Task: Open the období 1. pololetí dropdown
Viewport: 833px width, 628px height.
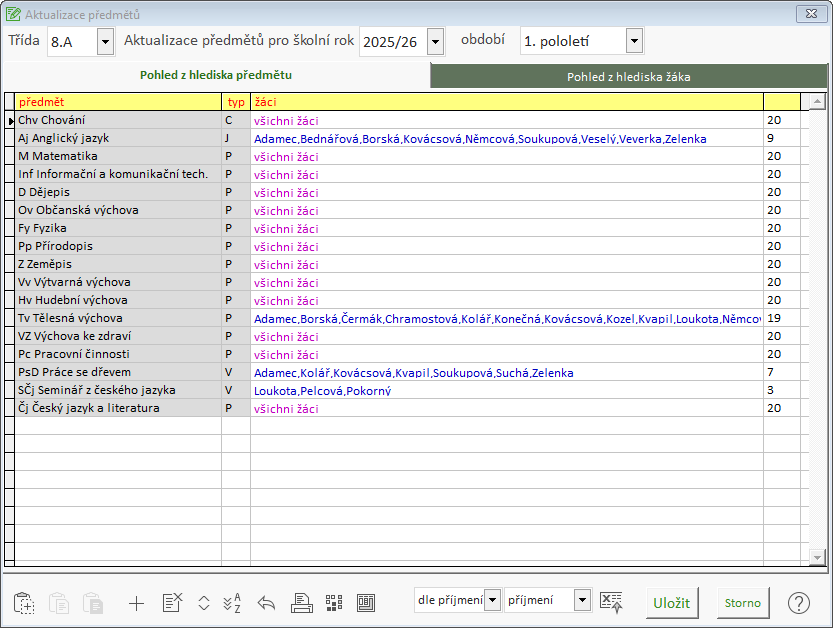Action: pyautogui.click(x=634, y=41)
